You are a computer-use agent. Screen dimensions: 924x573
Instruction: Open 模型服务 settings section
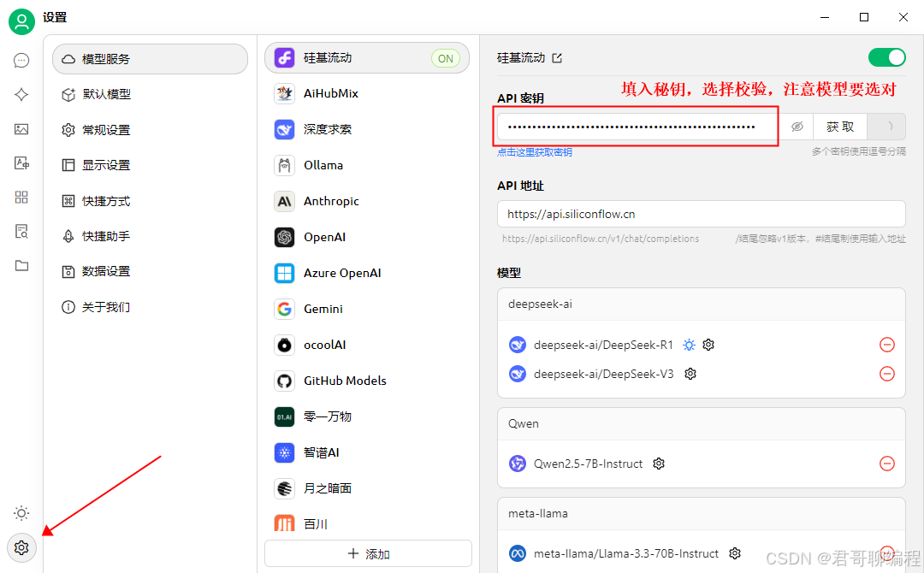click(151, 59)
